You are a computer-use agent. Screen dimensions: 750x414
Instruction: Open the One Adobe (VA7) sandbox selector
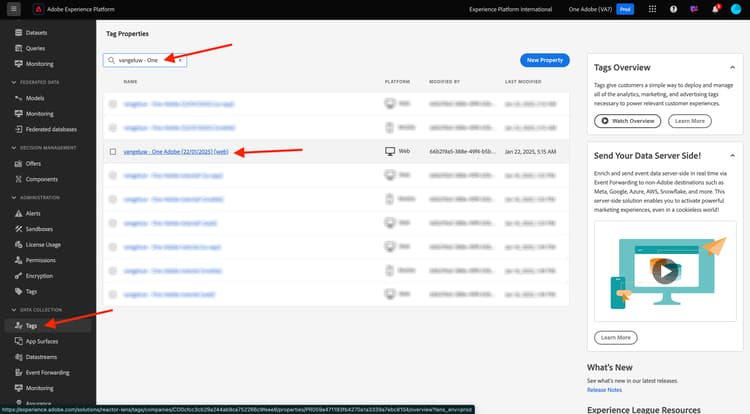pyautogui.click(x=590, y=9)
